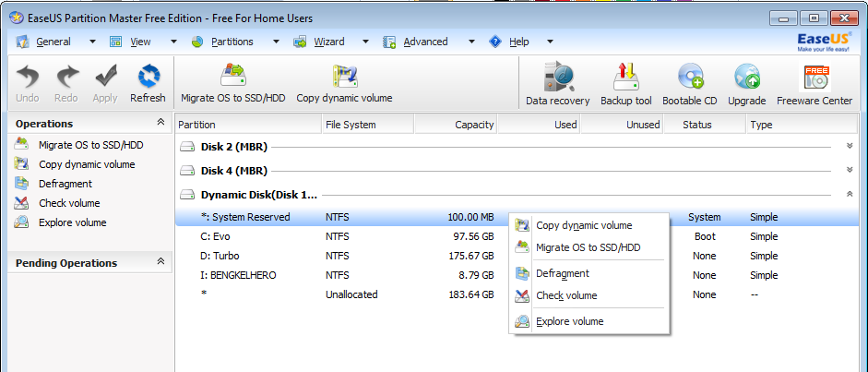This screenshot has height=372, width=868.
Task: Sort by the Capacity column header
Action: pyautogui.click(x=455, y=125)
